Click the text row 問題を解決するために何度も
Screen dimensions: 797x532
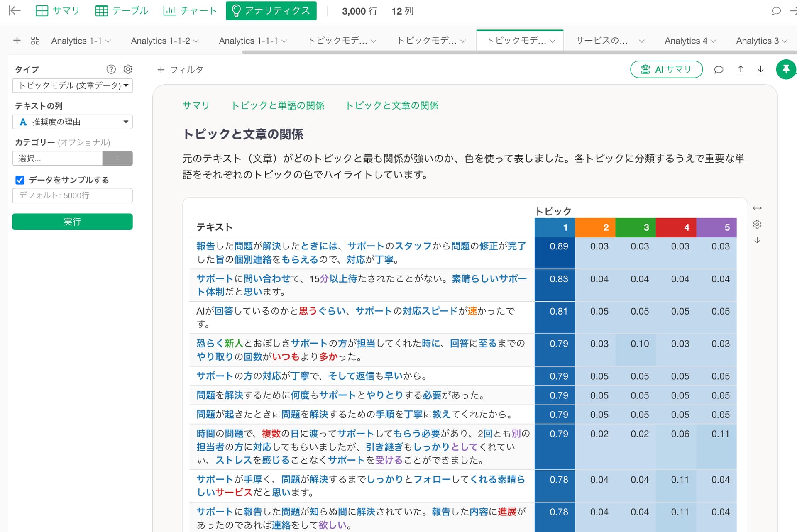coord(362,395)
